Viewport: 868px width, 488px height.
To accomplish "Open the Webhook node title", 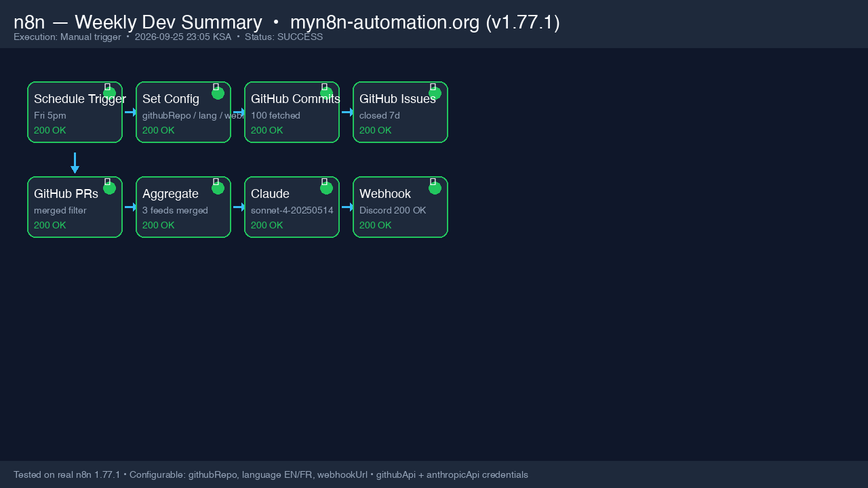I will click(385, 194).
